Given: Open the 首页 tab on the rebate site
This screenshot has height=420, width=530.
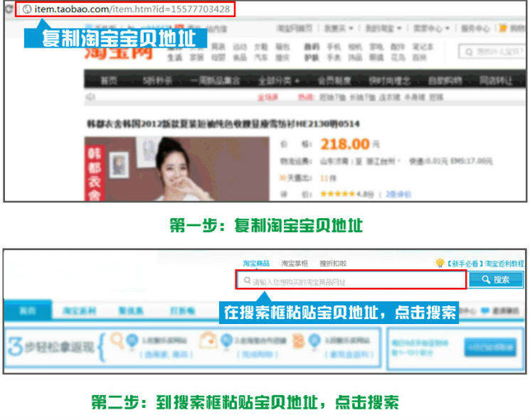Looking at the screenshot, I should click(28, 311).
